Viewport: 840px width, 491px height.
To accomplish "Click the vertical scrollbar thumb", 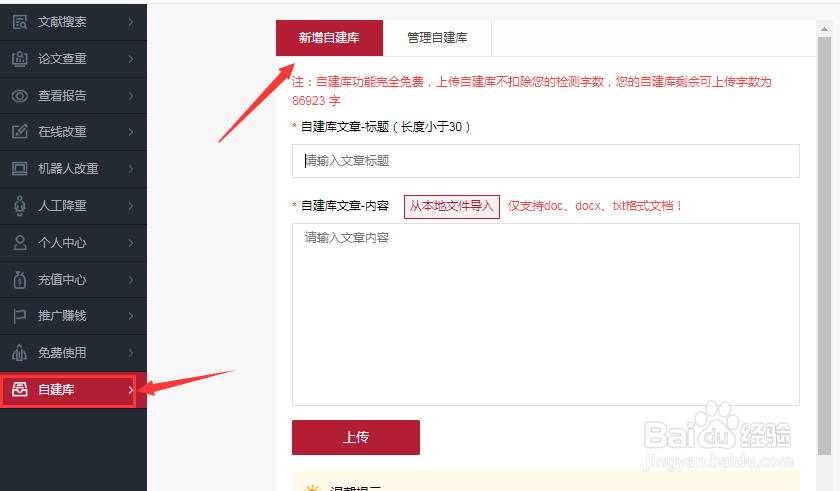I will coord(824,246).
